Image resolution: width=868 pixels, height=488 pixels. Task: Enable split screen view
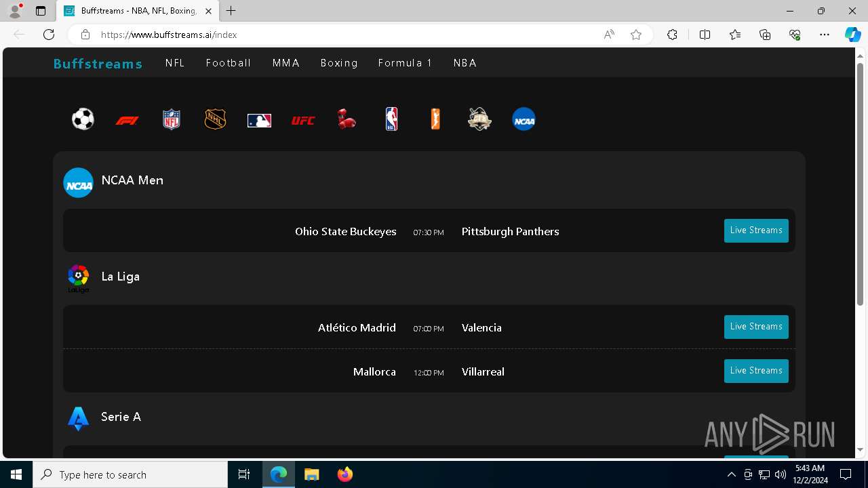[x=705, y=35]
